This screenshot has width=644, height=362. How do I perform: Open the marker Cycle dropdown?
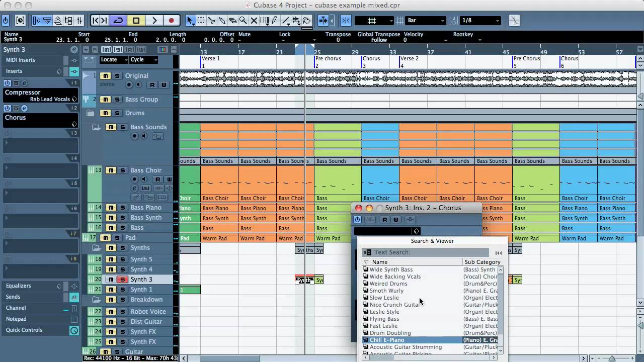point(143,59)
